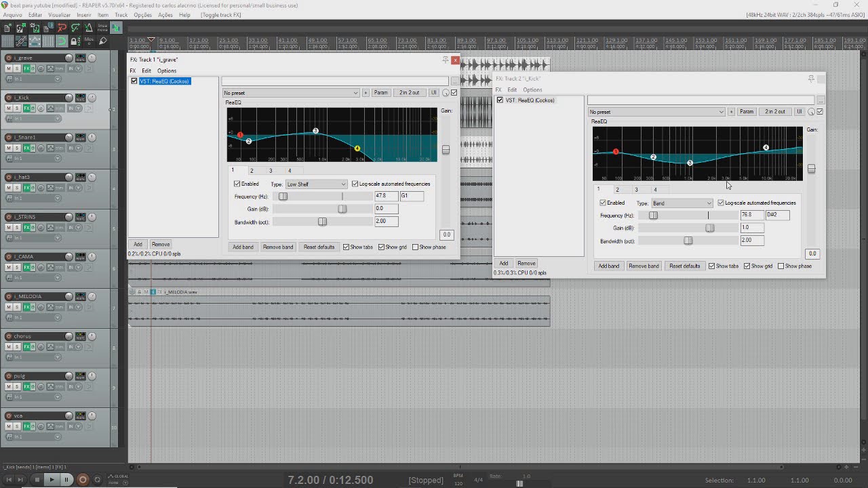
Task: Click the Save project toolbar icon
Action: [35, 28]
